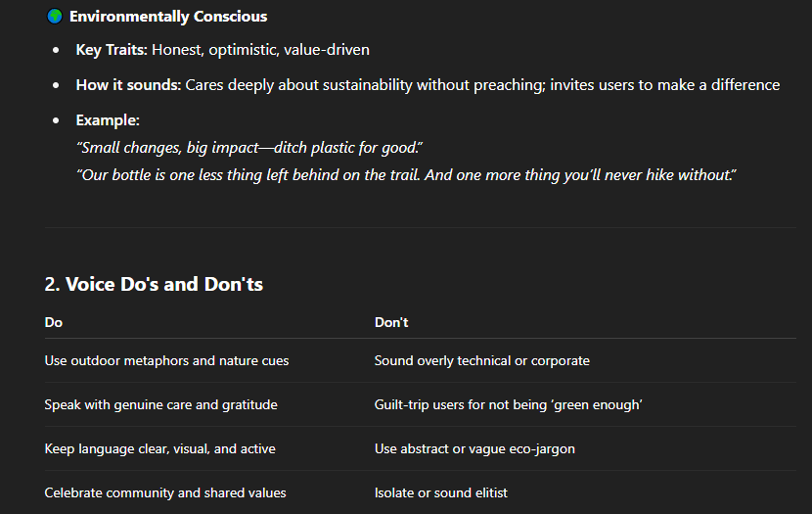Click 'Celebrate community and shared values' cell
The image size is (812, 514).
[x=165, y=492]
